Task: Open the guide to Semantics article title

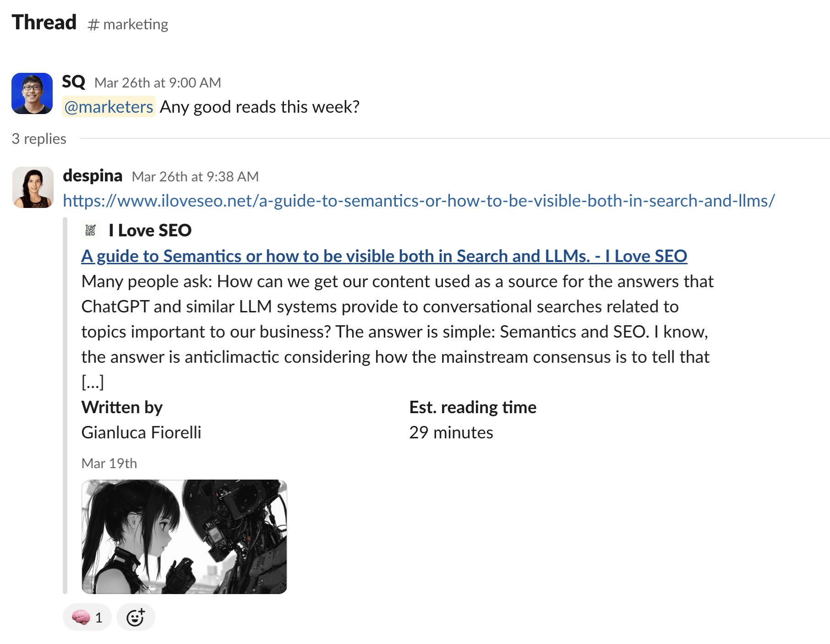Action: click(x=384, y=256)
